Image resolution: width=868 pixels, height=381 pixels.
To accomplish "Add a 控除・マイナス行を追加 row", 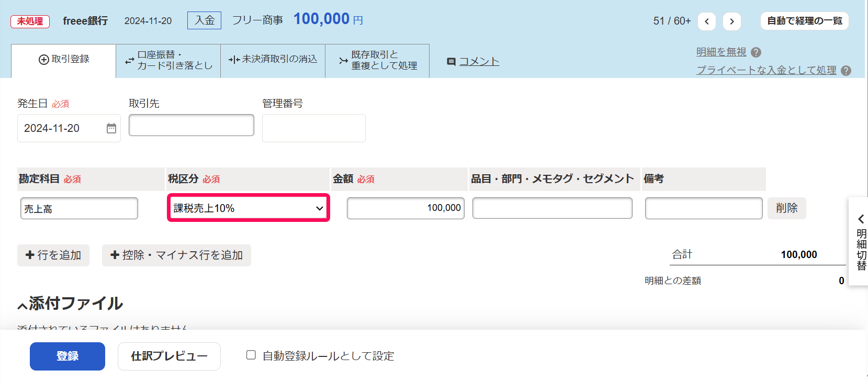I will click(x=176, y=255).
